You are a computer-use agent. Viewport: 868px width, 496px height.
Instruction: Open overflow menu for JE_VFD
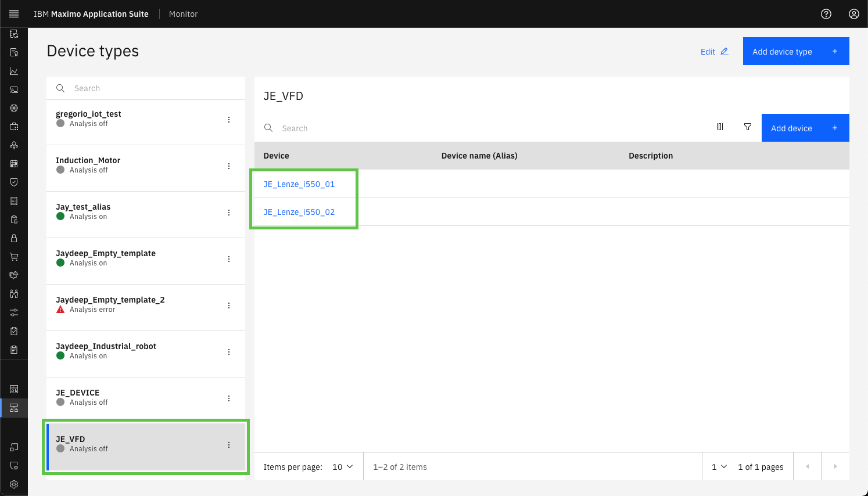pos(229,445)
